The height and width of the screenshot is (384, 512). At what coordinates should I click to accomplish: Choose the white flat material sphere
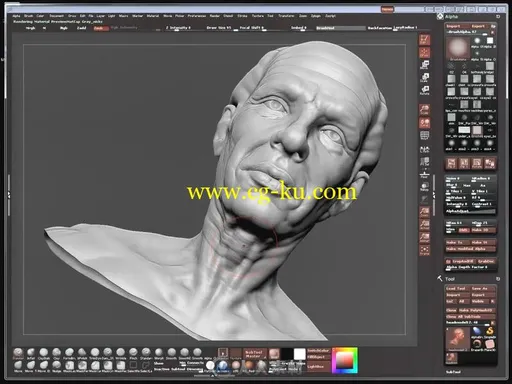tap(210, 365)
